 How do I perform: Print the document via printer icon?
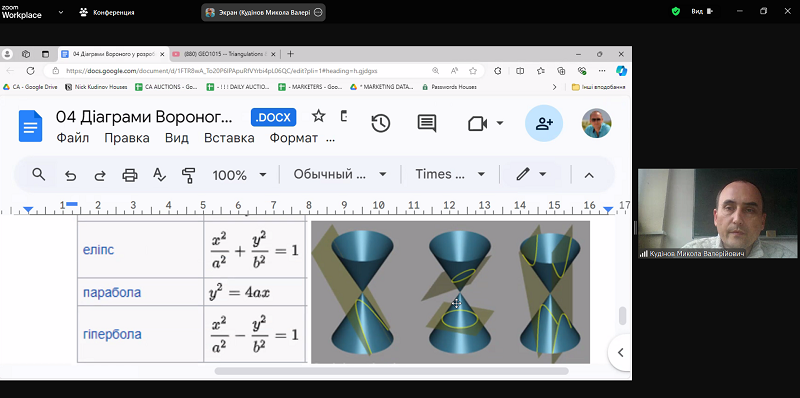130,176
